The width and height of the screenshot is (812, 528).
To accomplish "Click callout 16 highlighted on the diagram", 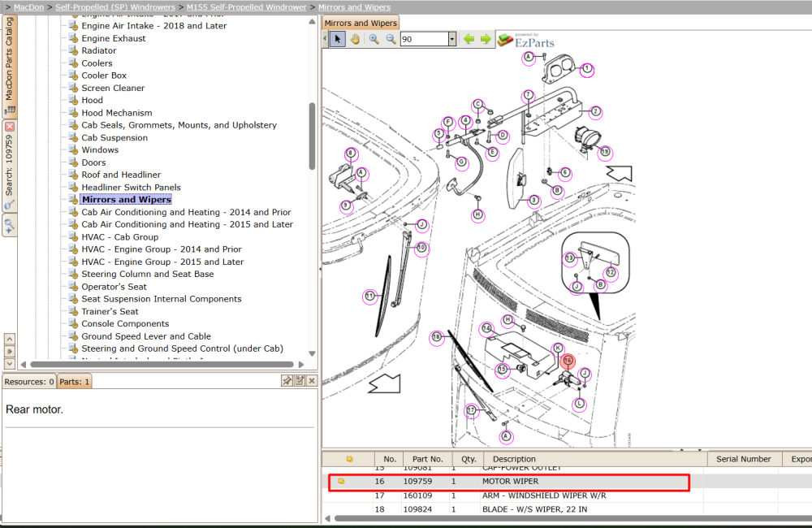I will 568,361.
